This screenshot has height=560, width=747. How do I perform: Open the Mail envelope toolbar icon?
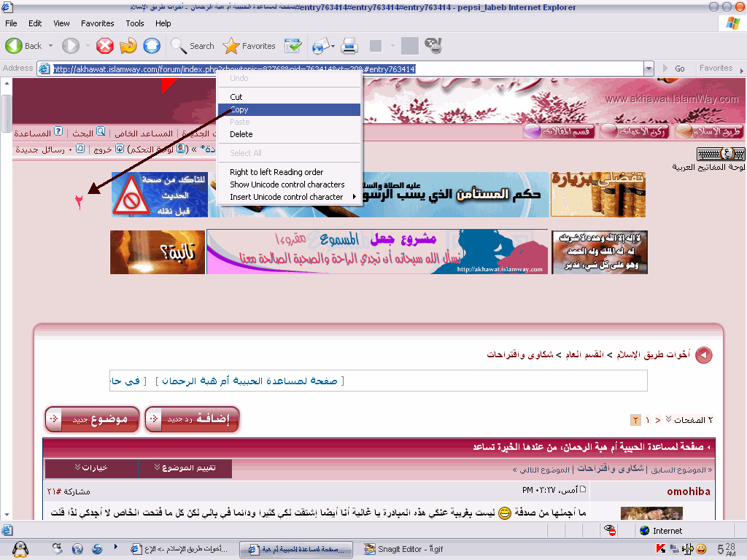coord(320,46)
